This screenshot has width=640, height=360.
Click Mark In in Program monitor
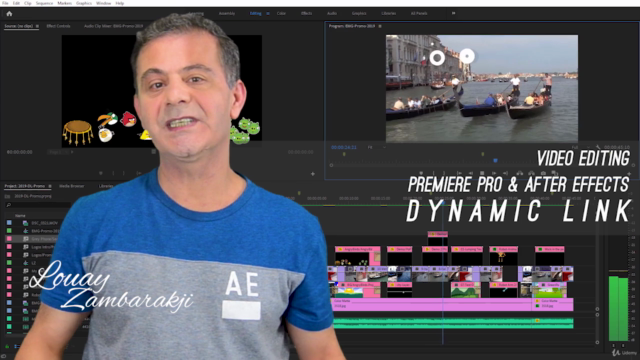[434, 173]
